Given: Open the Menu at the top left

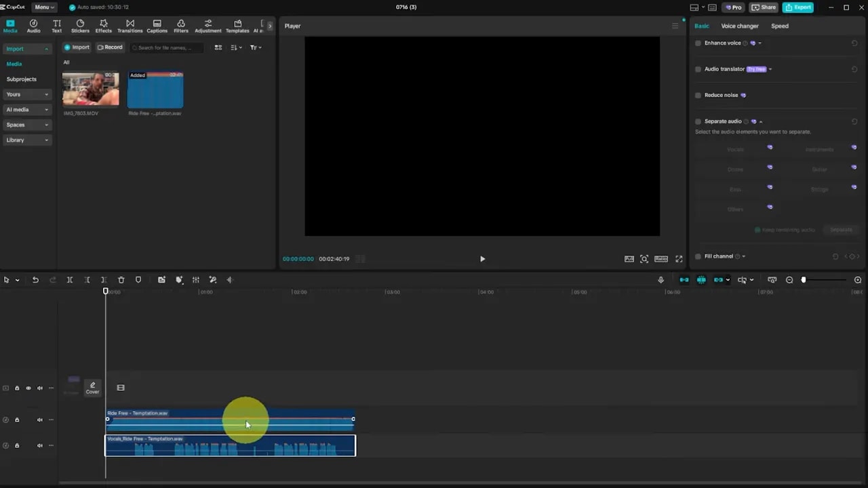Looking at the screenshot, I should click(x=42, y=7).
